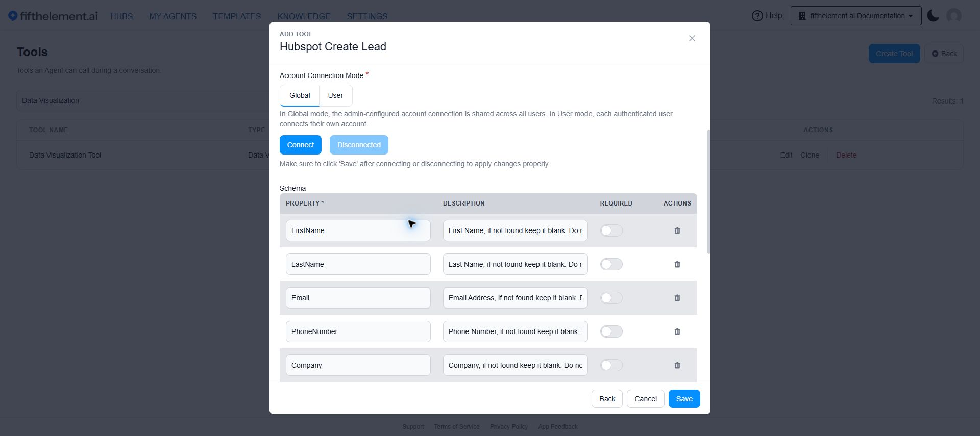This screenshot has width=980, height=436.
Task: Click the Disconnected status button
Action: [x=359, y=145]
